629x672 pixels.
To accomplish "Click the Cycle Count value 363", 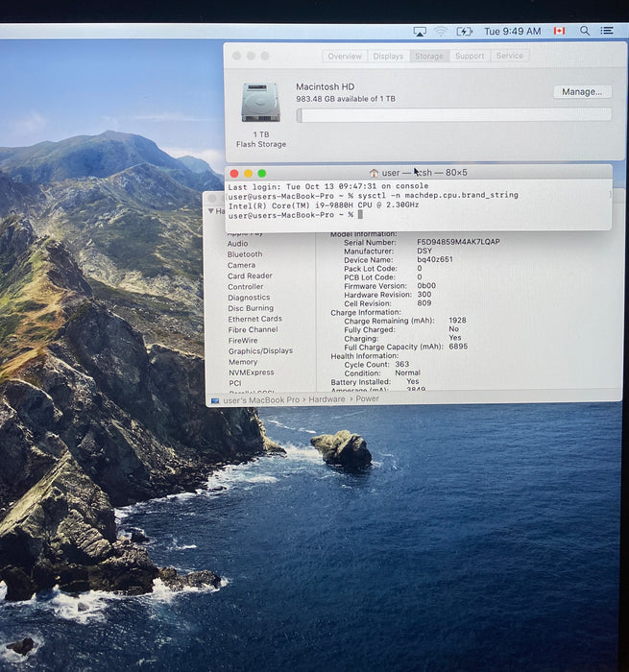I will [401, 364].
